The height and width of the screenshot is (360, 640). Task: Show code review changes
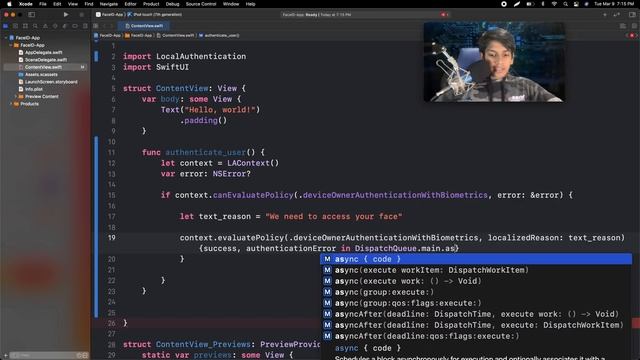pos(617,15)
